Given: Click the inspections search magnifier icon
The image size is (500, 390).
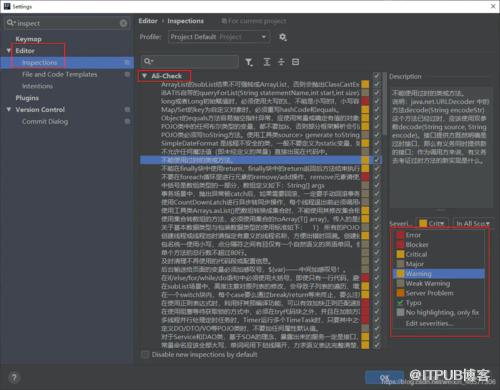Looking at the screenshot, I should click(148, 61).
